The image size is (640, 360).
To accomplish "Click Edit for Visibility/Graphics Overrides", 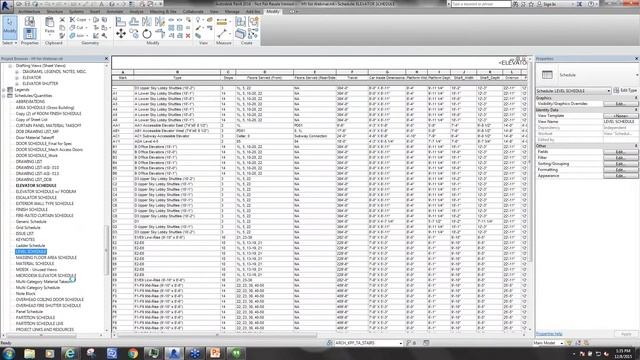I will coord(620,104).
